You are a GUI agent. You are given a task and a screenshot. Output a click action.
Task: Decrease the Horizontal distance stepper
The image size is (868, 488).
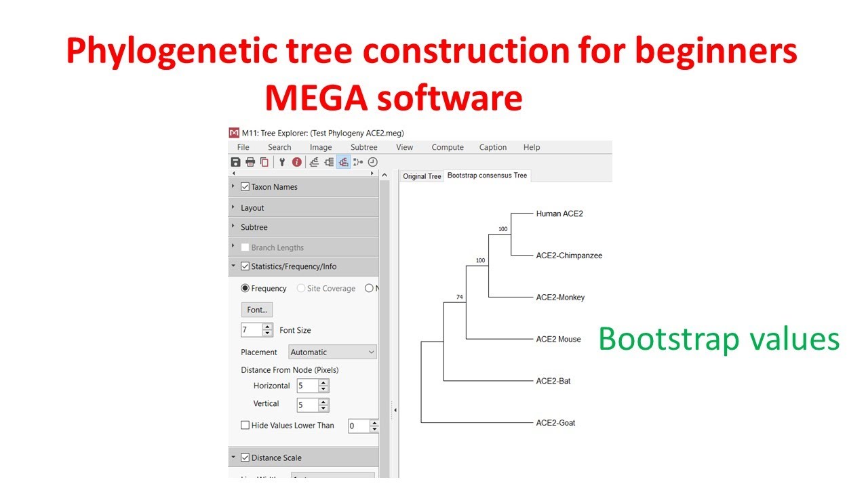tap(323, 389)
